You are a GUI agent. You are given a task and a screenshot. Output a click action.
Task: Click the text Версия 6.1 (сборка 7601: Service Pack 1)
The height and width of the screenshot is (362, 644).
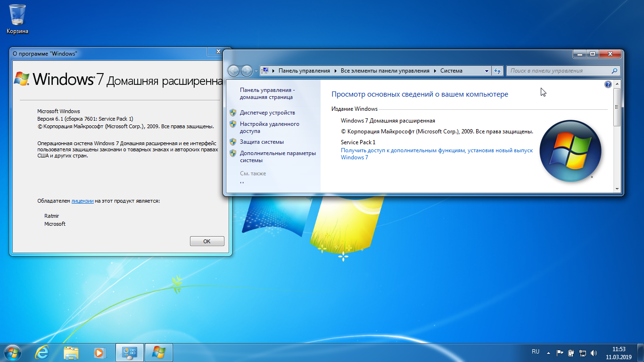pos(85,119)
